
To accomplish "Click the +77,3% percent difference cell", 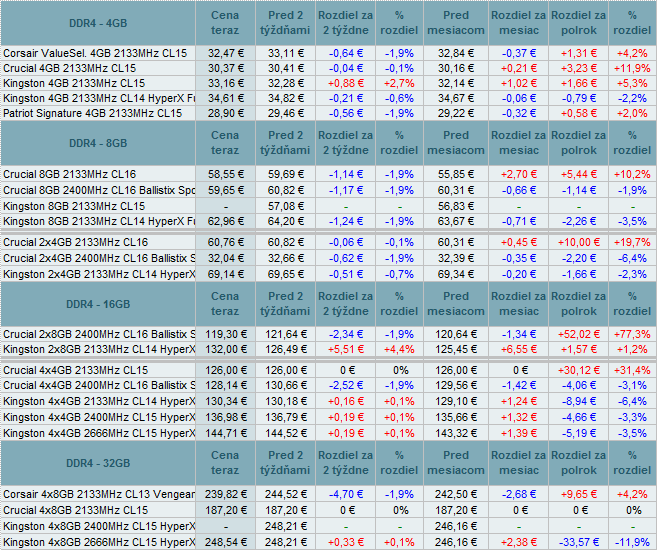I will [x=633, y=334].
